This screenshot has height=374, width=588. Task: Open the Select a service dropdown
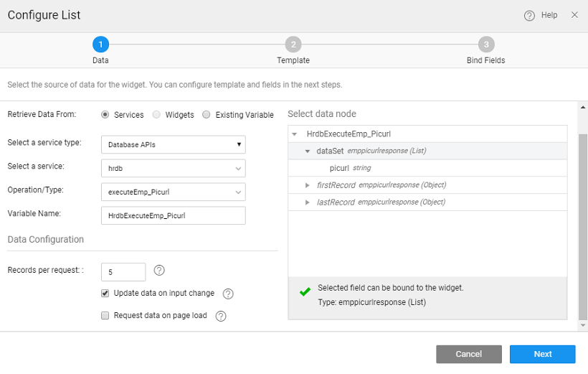pyautogui.click(x=174, y=168)
